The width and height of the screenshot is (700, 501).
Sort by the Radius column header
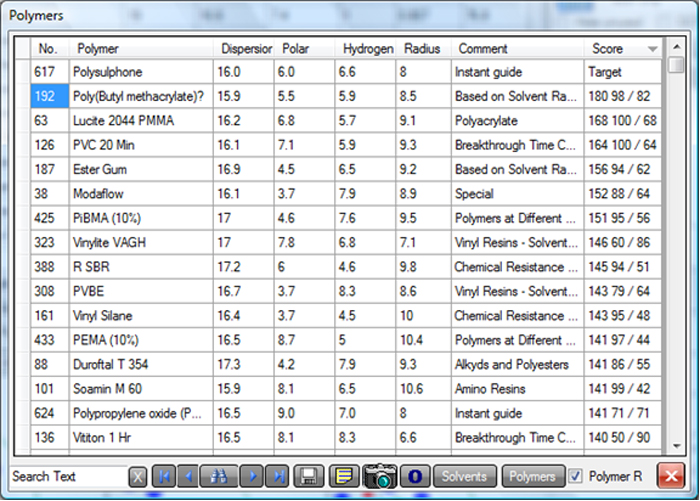[423, 48]
